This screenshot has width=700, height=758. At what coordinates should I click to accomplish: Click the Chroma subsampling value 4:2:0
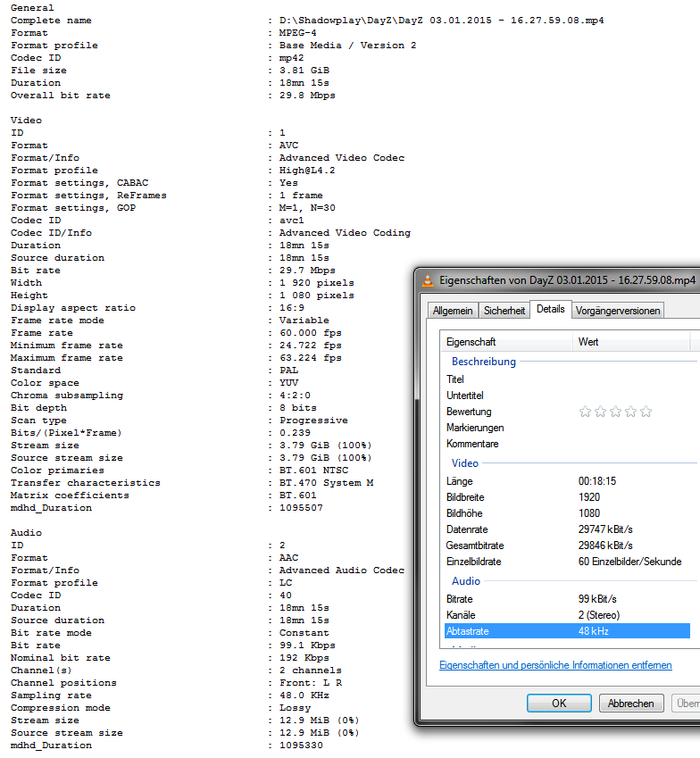click(x=295, y=396)
